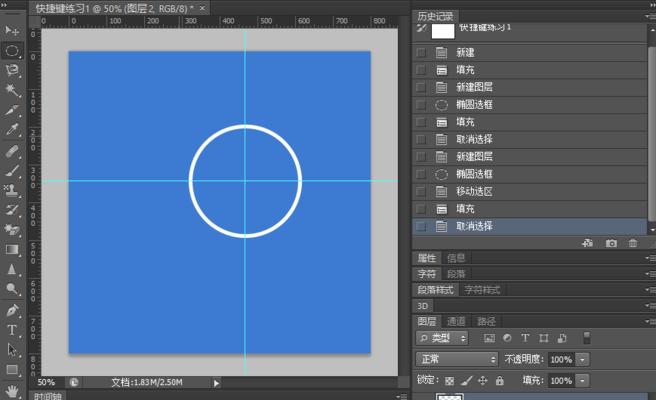This screenshot has width=656, height=400.
Task: Switch to the 路径 tab
Action: (x=486, y=321)
